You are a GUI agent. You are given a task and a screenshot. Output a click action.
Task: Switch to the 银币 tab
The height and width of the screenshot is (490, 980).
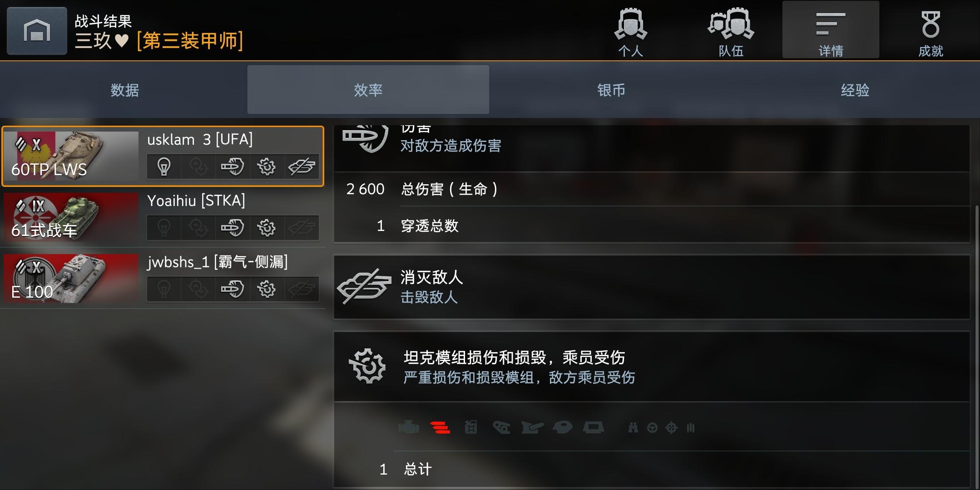pos(611,90)
